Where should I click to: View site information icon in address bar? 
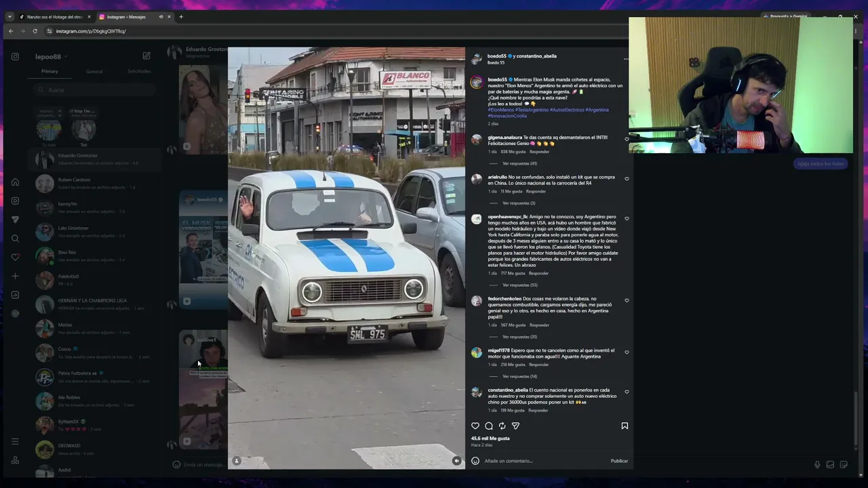point(49,31)
